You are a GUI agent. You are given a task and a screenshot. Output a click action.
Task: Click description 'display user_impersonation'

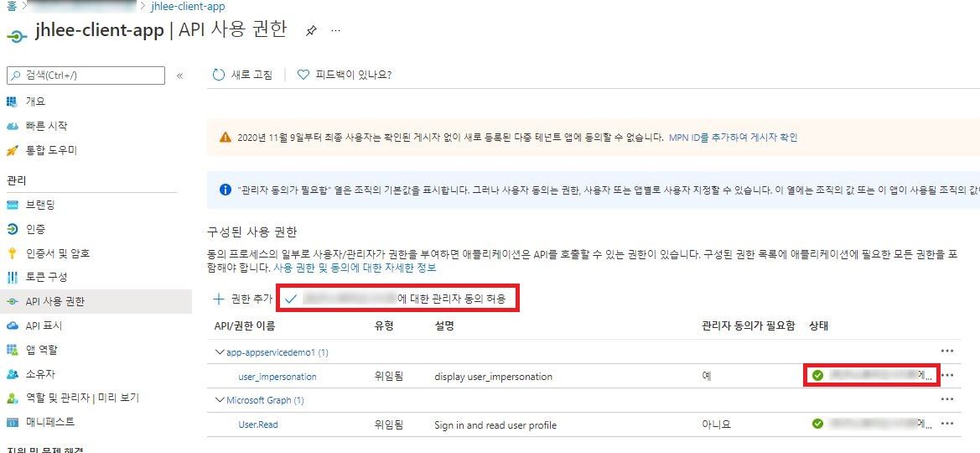click(493, 377)
